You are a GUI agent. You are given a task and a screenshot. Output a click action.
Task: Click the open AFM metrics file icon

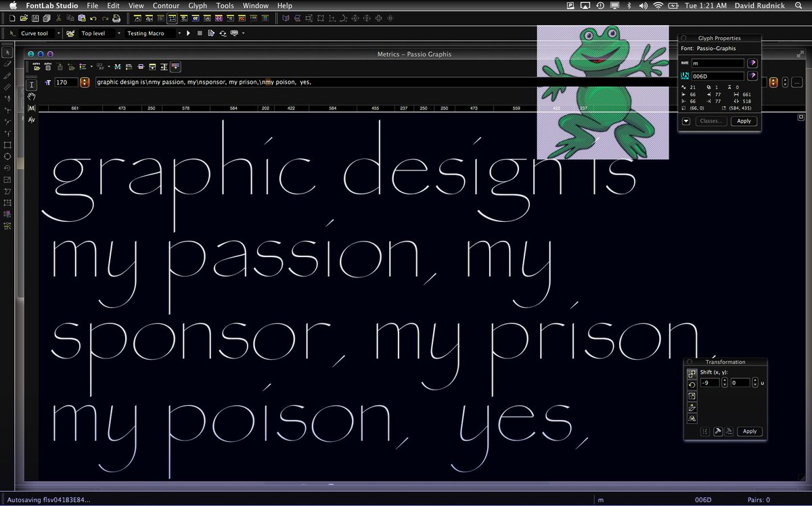click(37, 66)
